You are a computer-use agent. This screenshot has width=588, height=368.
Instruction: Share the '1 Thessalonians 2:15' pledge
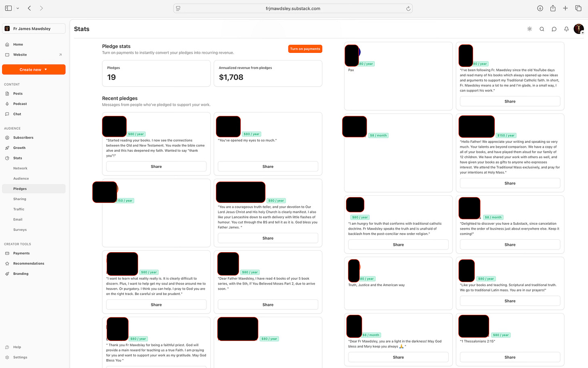[x=510, y=357]
